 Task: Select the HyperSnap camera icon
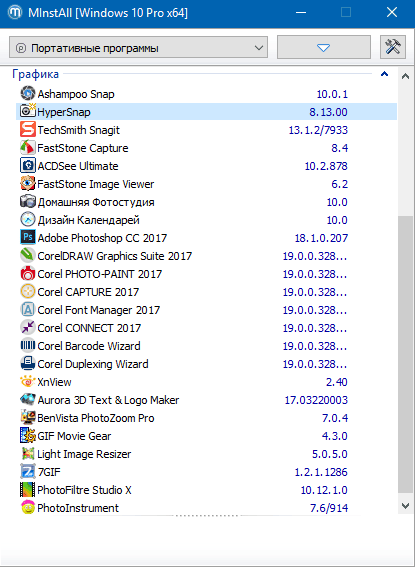click(27, 111)
